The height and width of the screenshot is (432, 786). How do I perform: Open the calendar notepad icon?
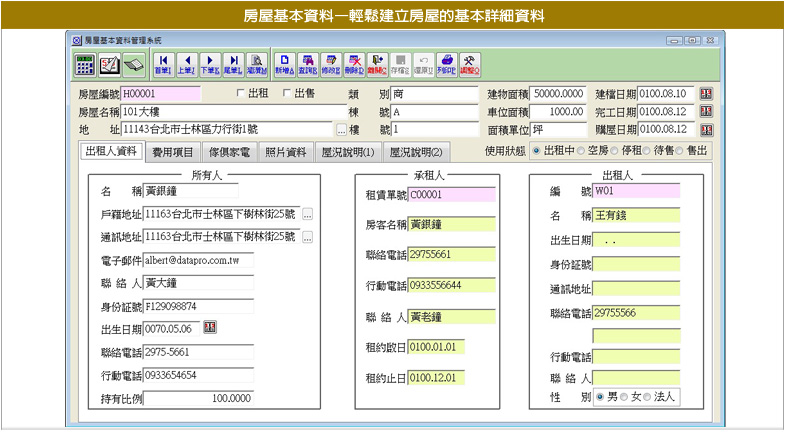[109, 65]
